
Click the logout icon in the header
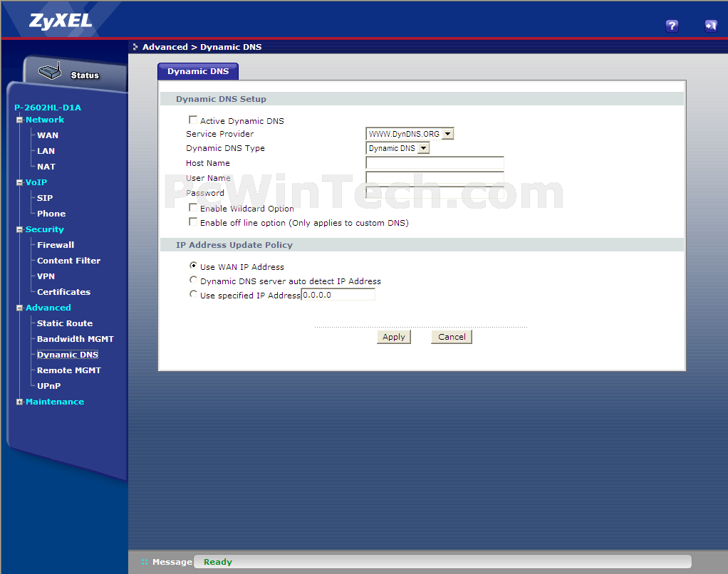tap(711, 26)
